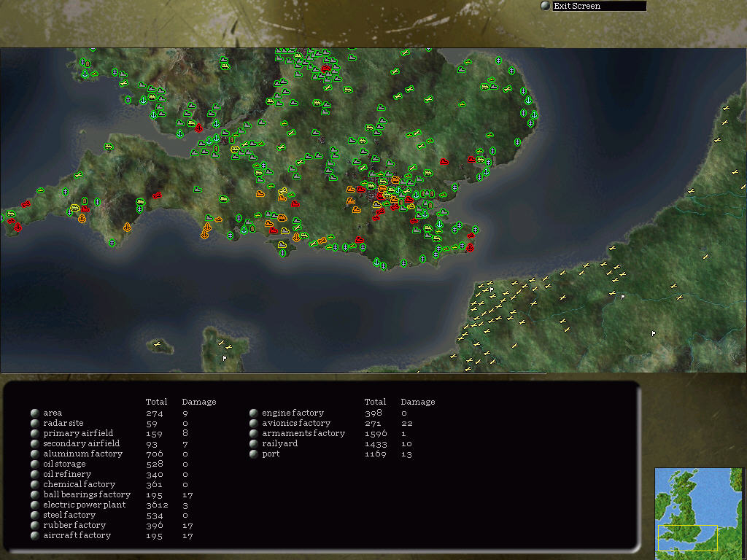Click the steel factory total 534
Screen dimensions: 747x560
tap(155, 516)
